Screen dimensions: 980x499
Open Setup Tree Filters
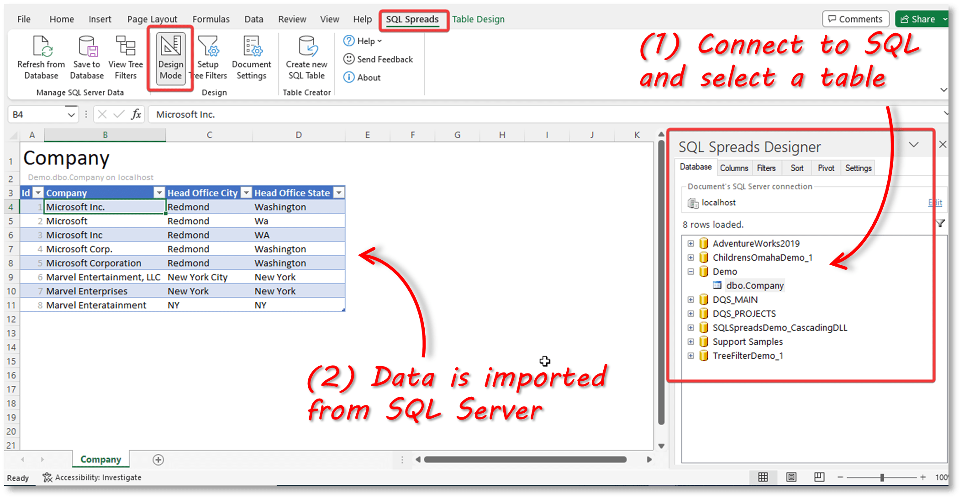tap(208, 57)
